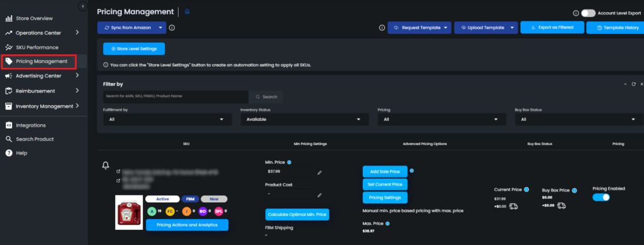
Task: Expand the Inventory Management chevron
Action: click(77, 106)
